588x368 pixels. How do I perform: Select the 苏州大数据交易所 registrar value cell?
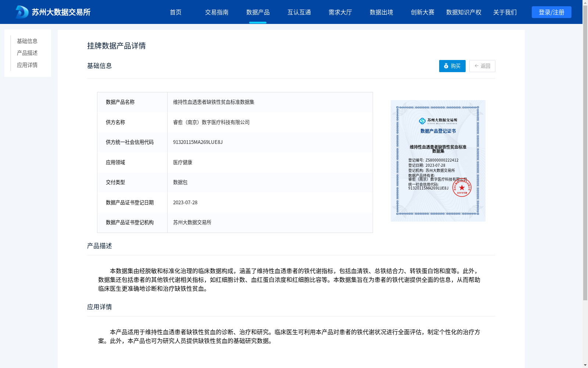click(x=270, y=223)
